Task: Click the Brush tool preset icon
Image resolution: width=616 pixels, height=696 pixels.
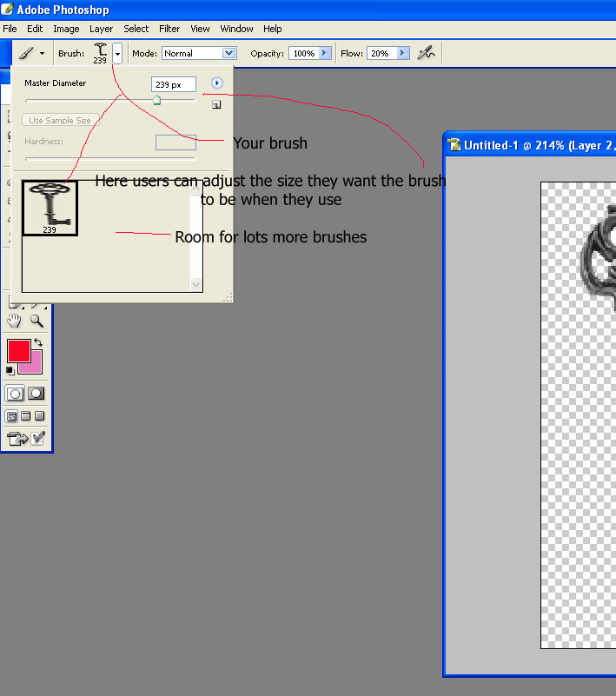Action: [26, 54]
